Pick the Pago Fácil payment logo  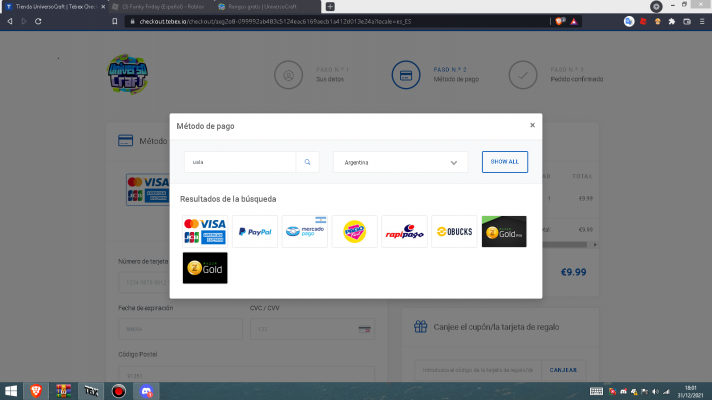click(354, 231)
